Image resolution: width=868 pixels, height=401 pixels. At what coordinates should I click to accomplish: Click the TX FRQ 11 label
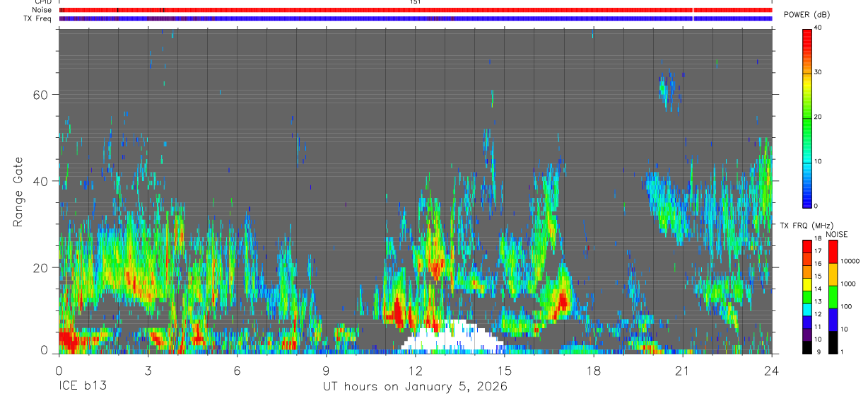pos(818,328)
